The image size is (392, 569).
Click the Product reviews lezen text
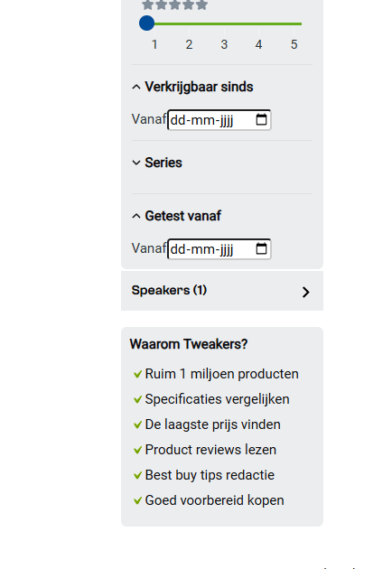point(210,450)
